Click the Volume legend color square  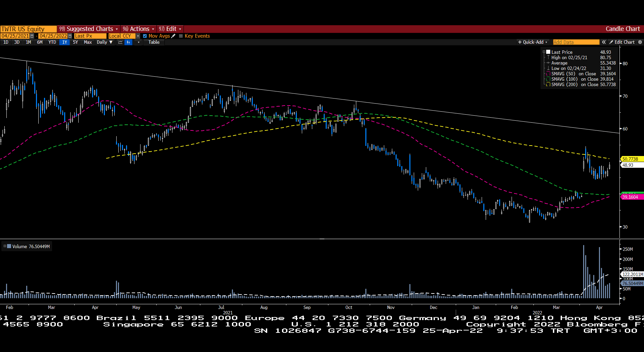(9, 246)
